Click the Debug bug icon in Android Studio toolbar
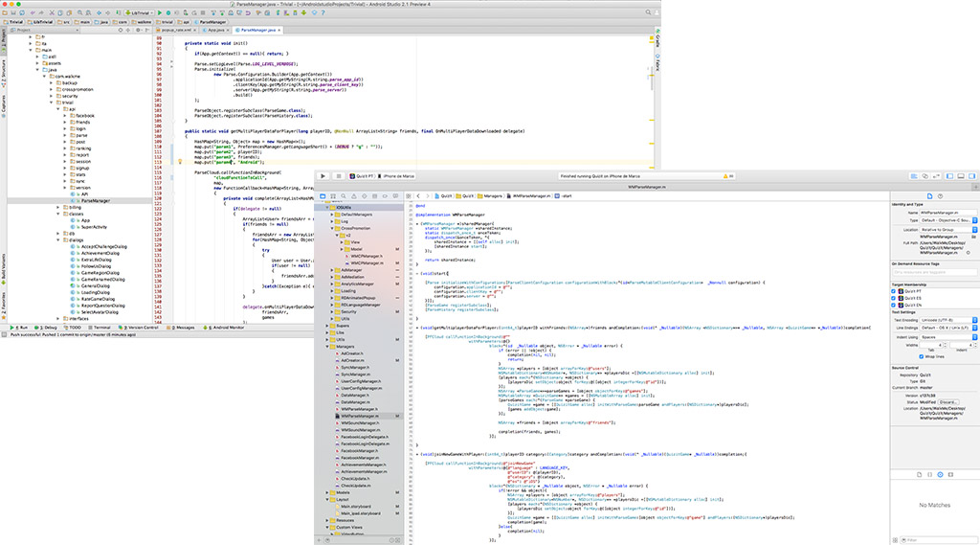Viewport: 980px width, 545px height. pyautogui.click(x=168, y=12)
